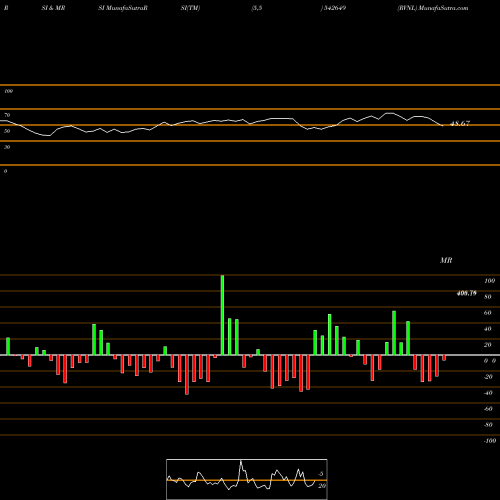Viewport: 500px width, 500px height.
Task: Click the -100 label on MR axis
Action: [x=490, y=441]
